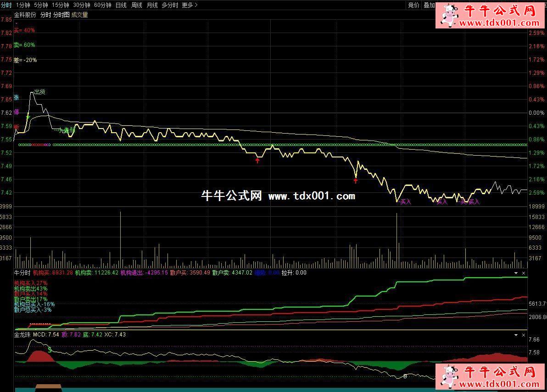This screenshot has height=392, width=547.
Task: Click the 成交量 volume label
Action: (79, 15)
